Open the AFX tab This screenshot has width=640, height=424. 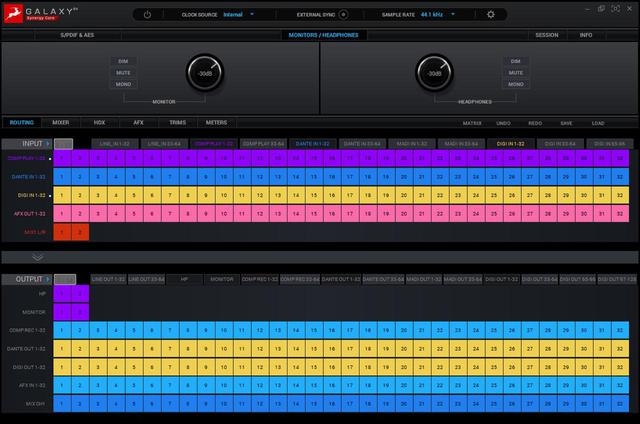point(138,122)
